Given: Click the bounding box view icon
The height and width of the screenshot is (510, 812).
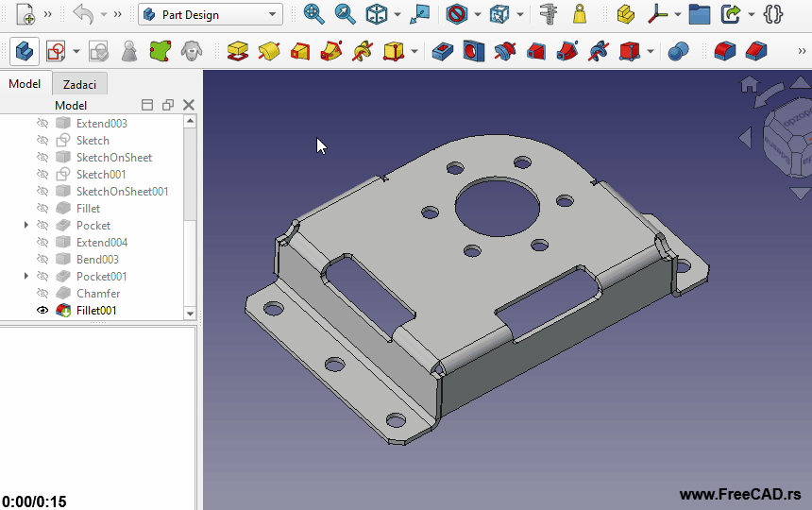Looking at the screenshot, I should (x=499, y=14).
